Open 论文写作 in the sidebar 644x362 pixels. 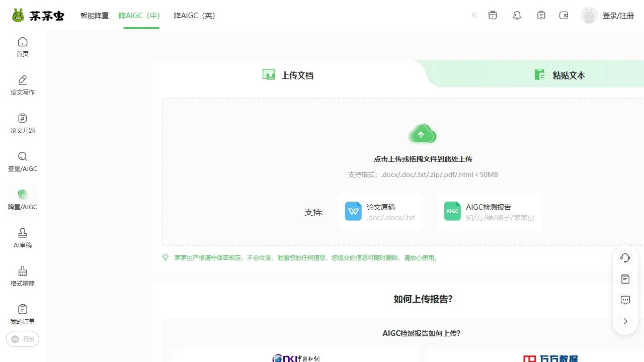[23, 85]
